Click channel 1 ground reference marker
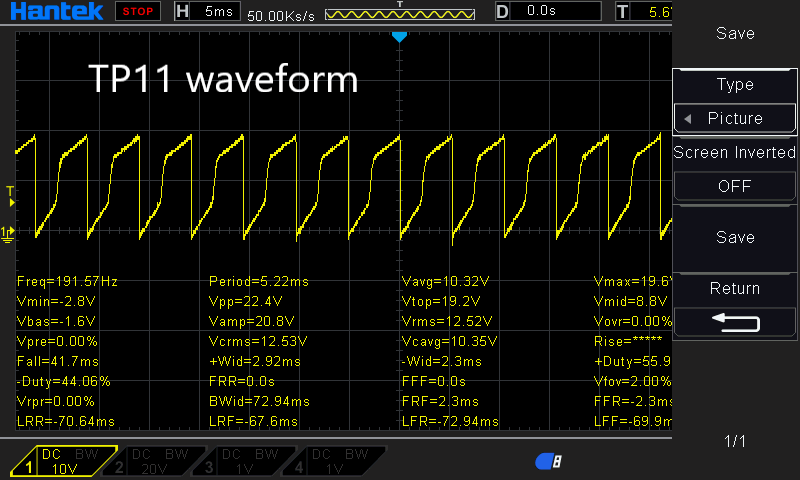Image resolution: width=800 pixels, height=480 pixels. [x=7, y=235]
